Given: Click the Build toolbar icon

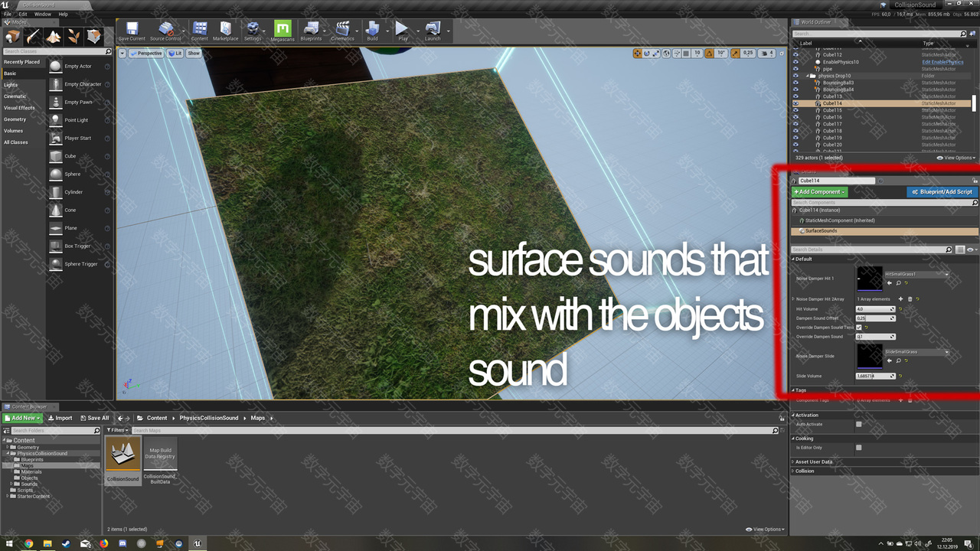Looking at the screenshot, I should [372, 31].
